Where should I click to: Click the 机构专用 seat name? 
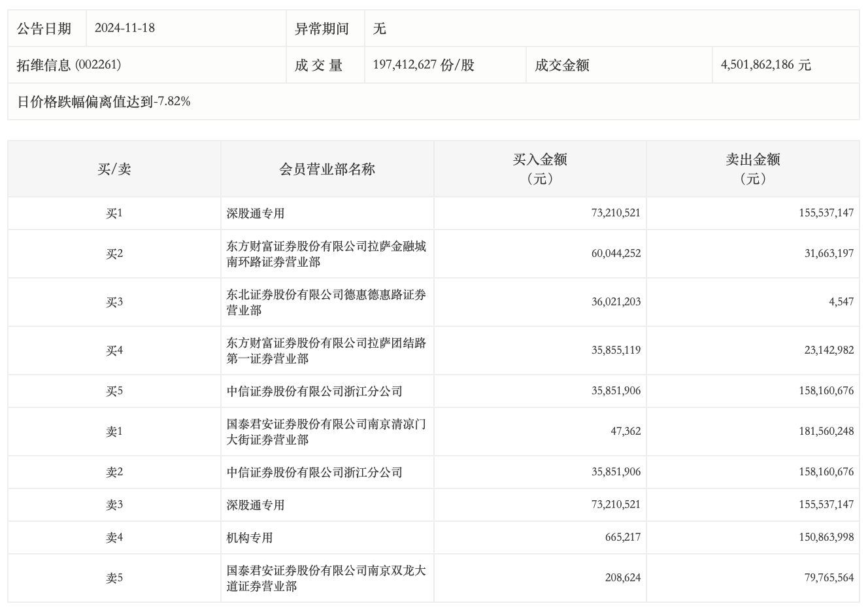coord(250,537)
